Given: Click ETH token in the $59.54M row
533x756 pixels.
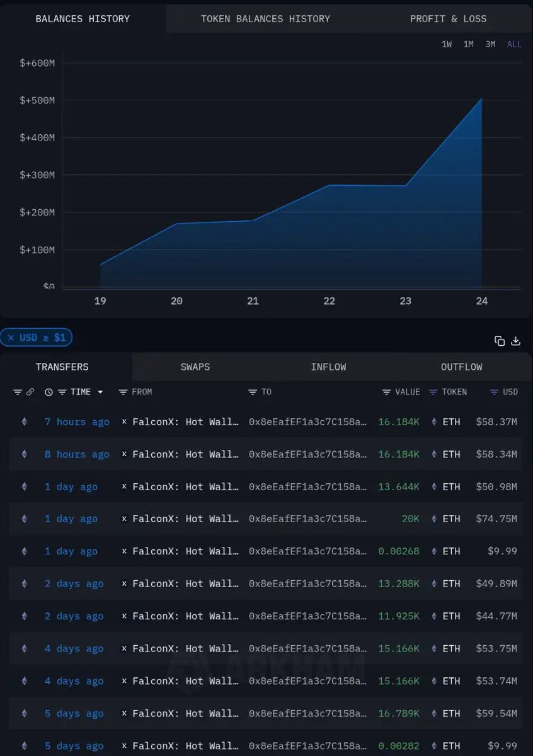Looking at the screenshot, I should pos(451,714).
